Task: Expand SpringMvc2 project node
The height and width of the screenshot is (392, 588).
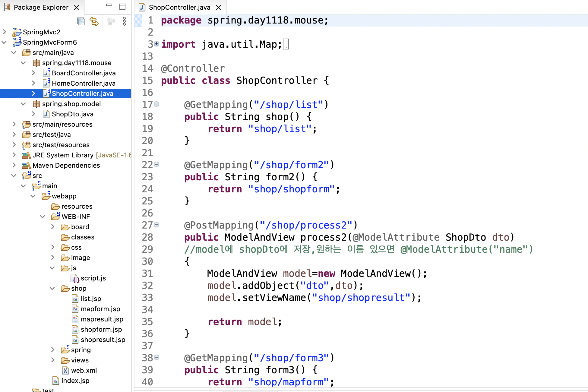Action: (x=5, y=32)
